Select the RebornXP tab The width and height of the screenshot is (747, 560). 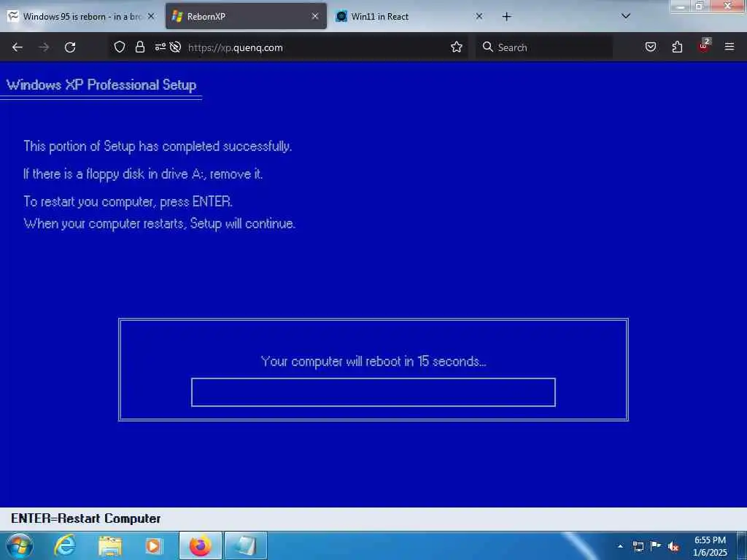pos(246,17)
